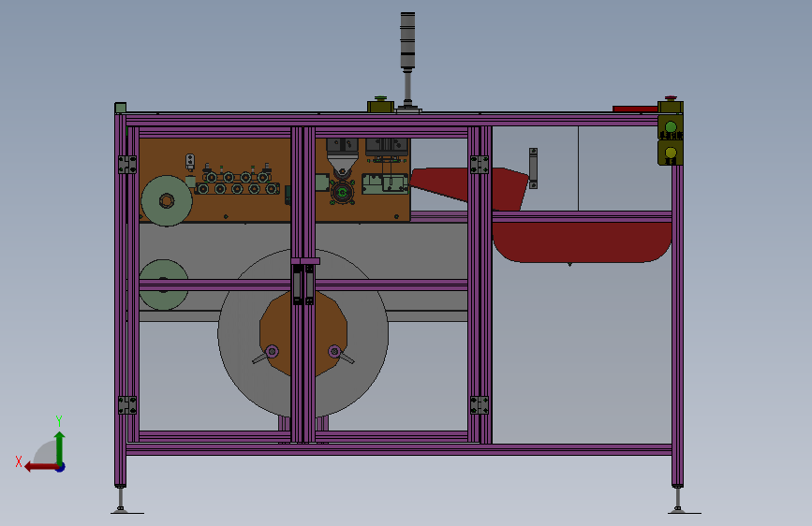Click the 'X' axis label
The image size is (812, 526).
pyautogui.click(x=19, y=461)
